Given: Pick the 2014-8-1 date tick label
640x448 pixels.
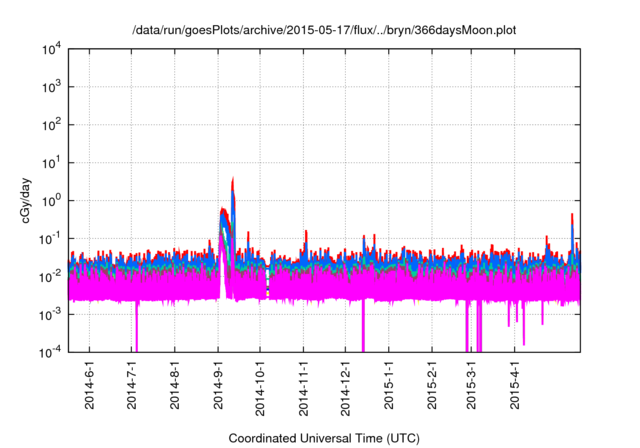Looking at the screenshot, I should [x=175, y=388].
